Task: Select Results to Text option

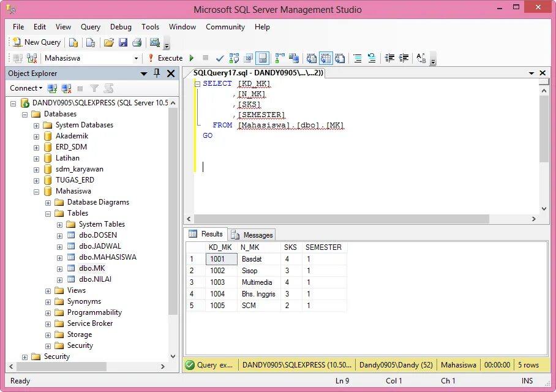Action: pyautogui.click(x=311, y=58)
